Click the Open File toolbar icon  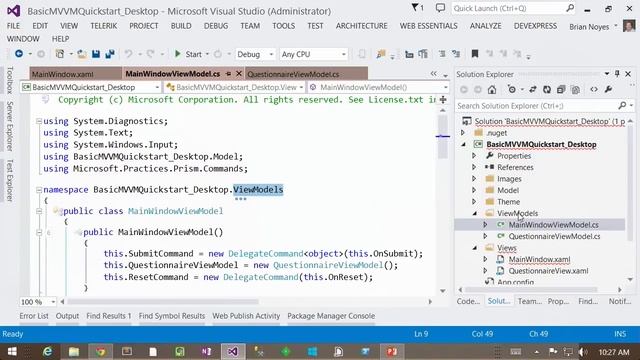click(82, 54)
